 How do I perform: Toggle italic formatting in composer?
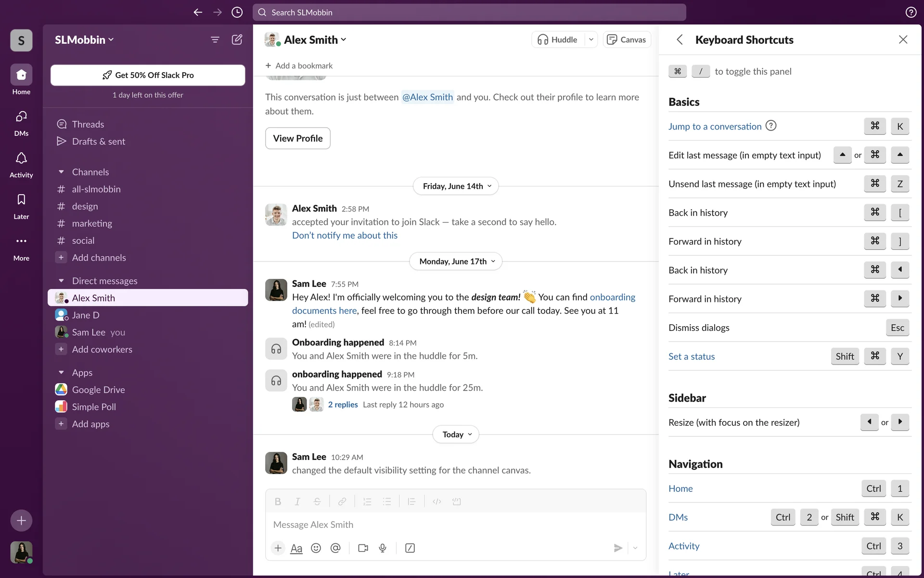[x=297, y=501]
